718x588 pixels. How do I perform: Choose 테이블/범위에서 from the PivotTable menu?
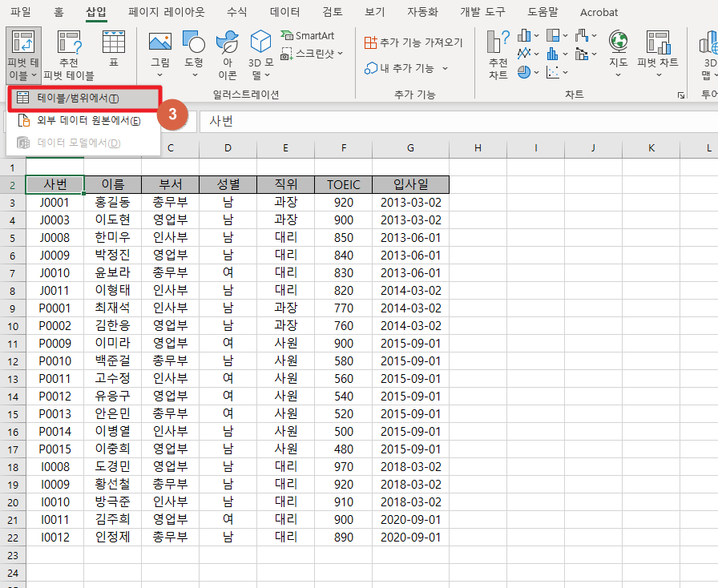tap(84, 98)
